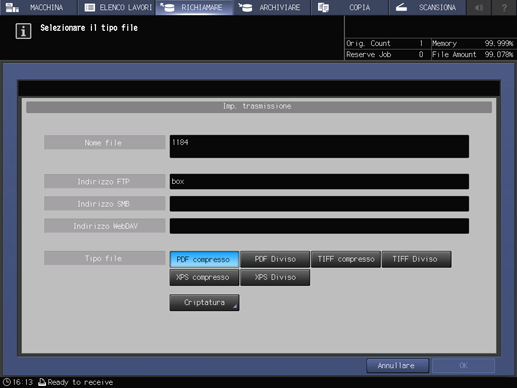Click the printer status icon by Ready to receive

point(42,382)
